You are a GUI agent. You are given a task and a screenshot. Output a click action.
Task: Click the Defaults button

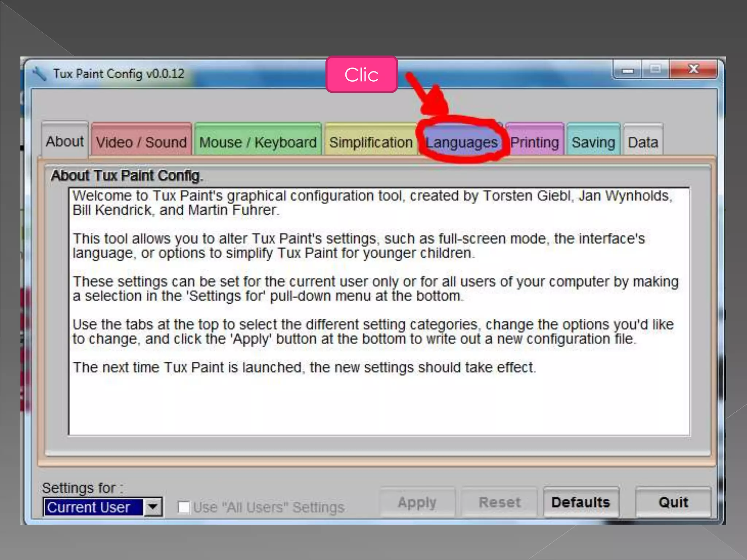[x=581, y=502]
